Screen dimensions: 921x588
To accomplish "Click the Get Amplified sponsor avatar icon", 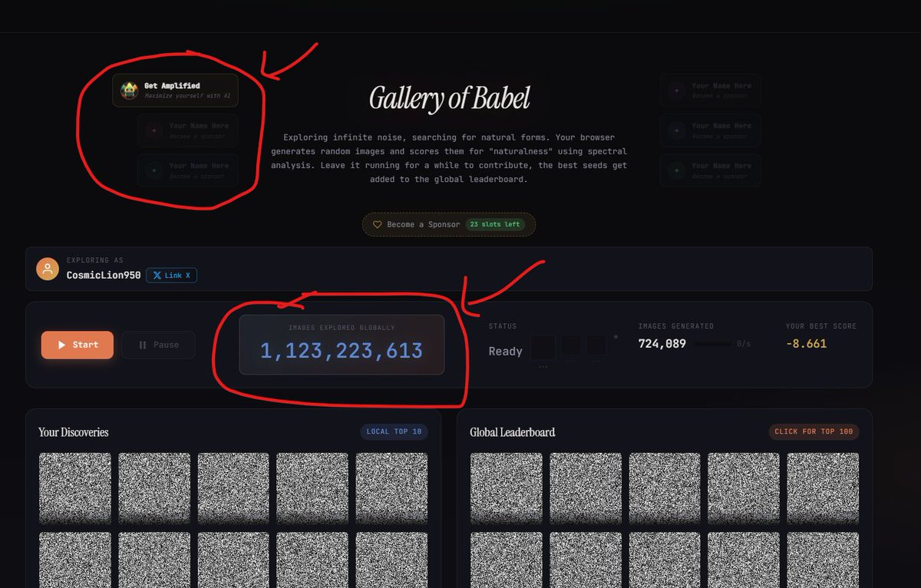I will 129,91.
